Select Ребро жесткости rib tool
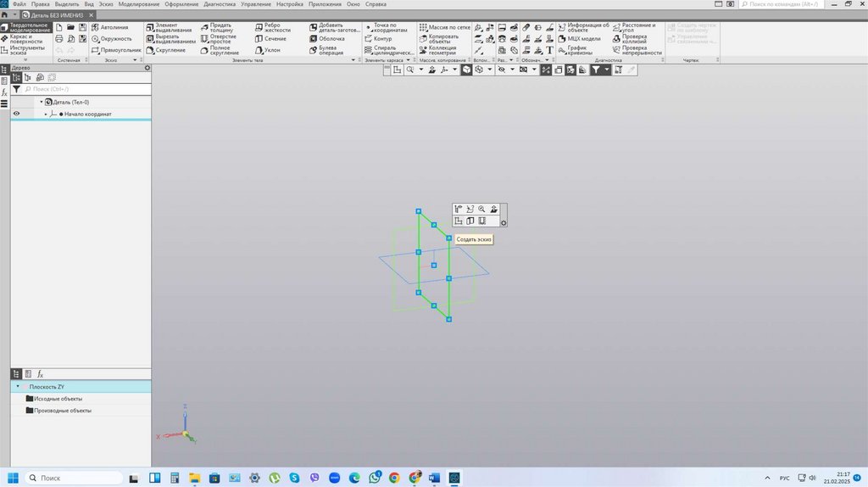 tap(272, 27)
